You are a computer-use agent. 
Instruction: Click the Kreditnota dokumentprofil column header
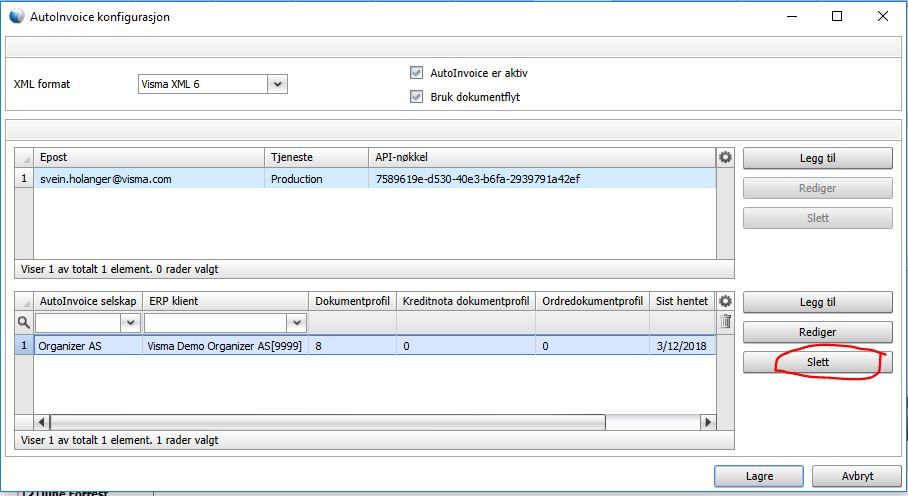pos(466,301)
